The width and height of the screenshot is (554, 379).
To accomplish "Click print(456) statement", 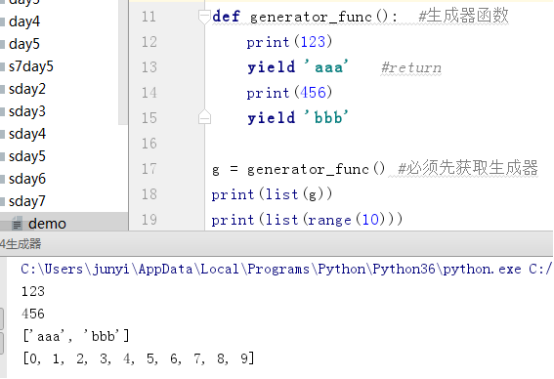I will [289, 93].
